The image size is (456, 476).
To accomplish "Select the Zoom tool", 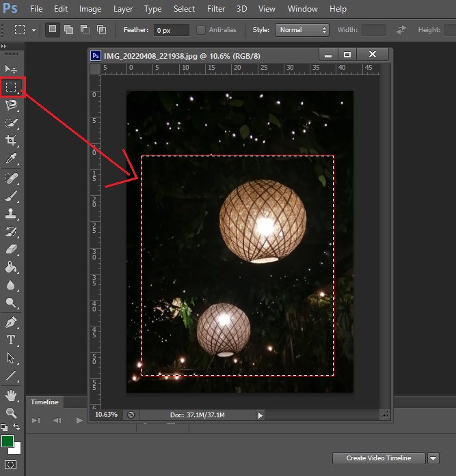I will point(11,413).
